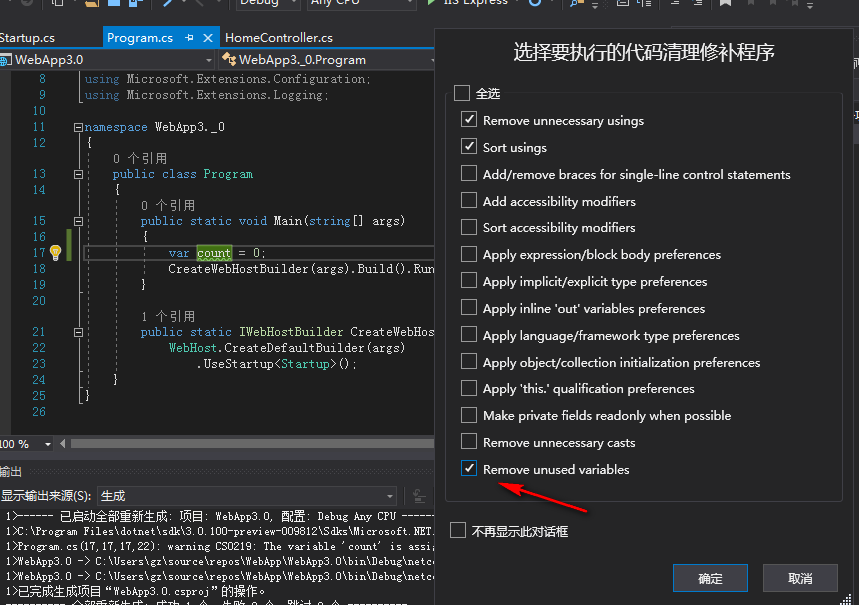Click the disabled icon right of the output source combo

coord(419,496)
